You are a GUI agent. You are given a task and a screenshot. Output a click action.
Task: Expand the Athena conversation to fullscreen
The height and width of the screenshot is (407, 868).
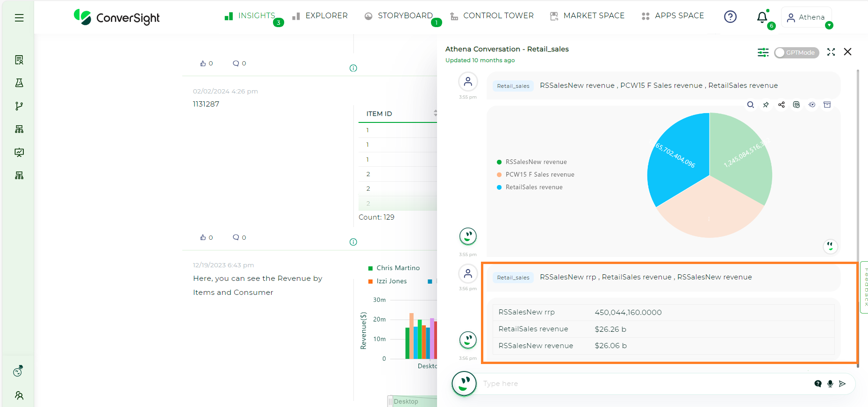click(831, 52)
